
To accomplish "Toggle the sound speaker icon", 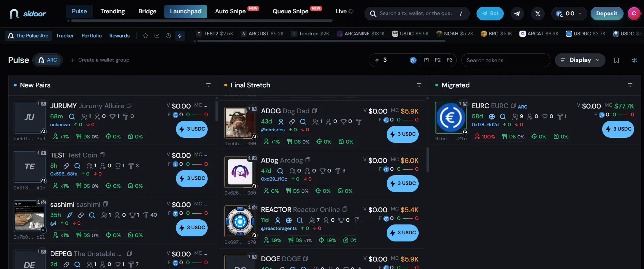I will pos(634,60).
